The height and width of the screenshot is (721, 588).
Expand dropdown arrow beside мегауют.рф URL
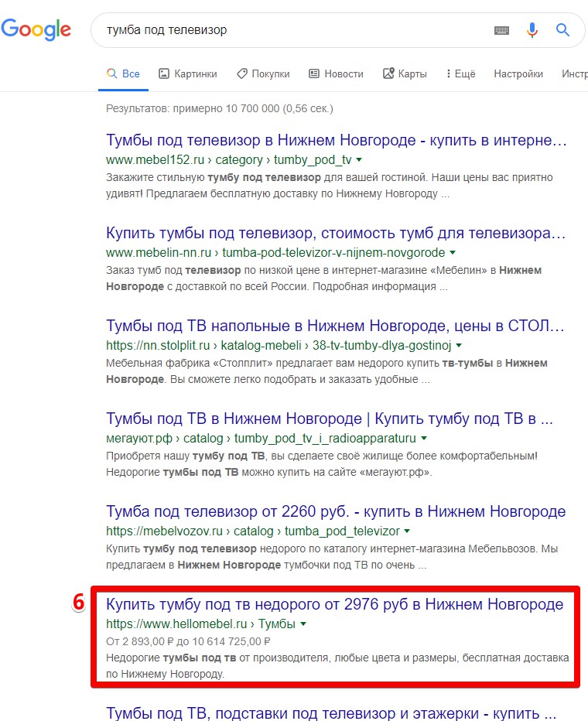[423, 439]
